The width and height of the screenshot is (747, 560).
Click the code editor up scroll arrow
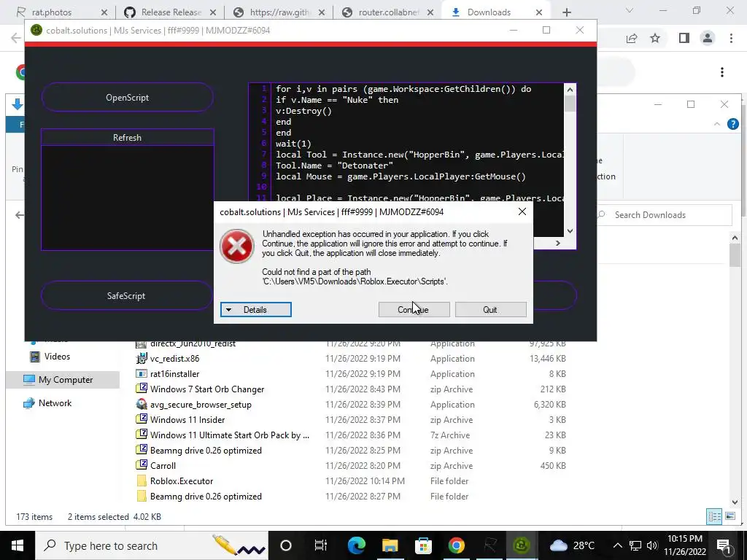(570, 89)
